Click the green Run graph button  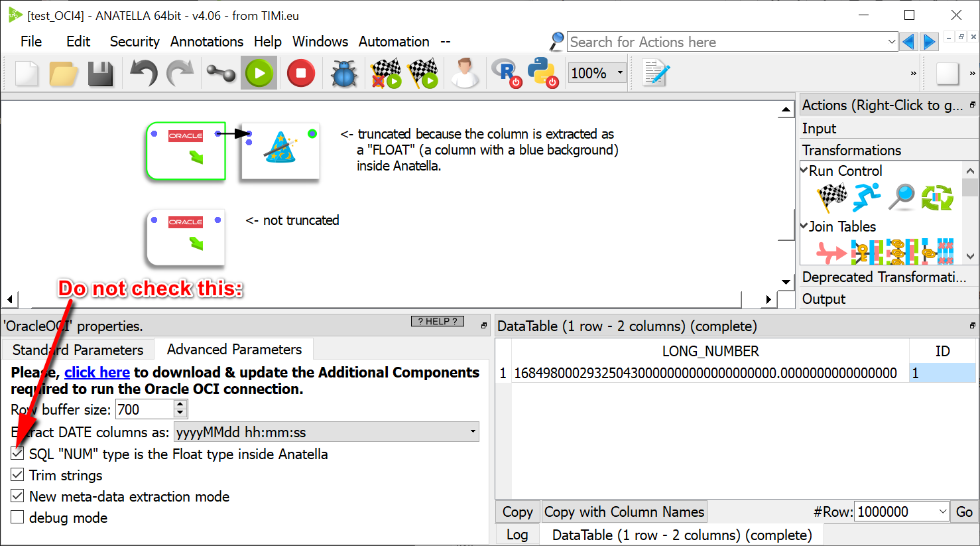tap(259, 73)
